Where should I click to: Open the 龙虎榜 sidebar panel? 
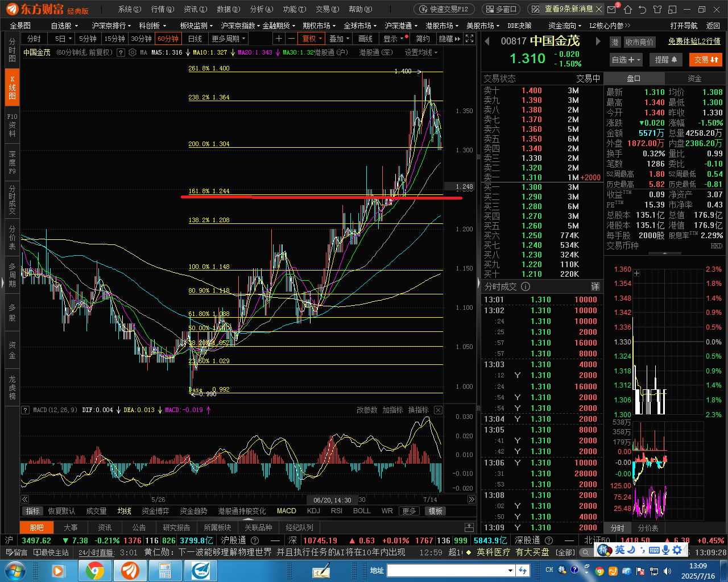pyautogui.click(x=12, y=388)
